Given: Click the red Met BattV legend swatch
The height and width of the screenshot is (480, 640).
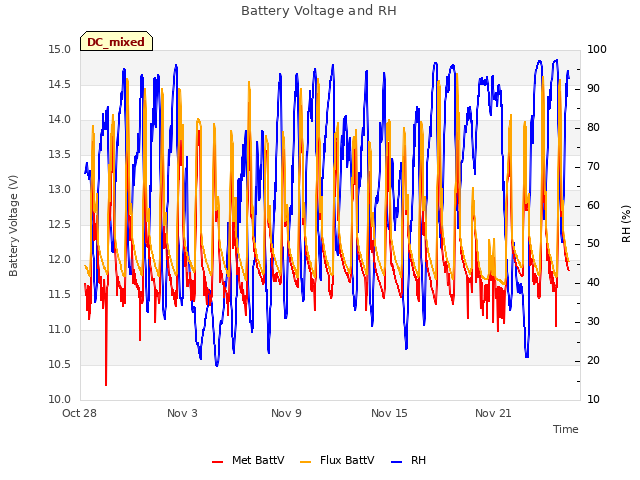Looking at the screenshot, I should point(218,462).
